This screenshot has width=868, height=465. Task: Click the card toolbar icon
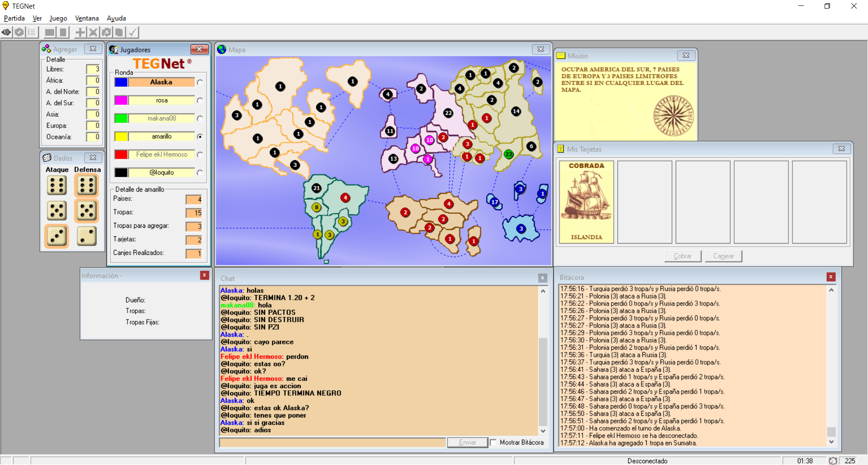pyautogui.click(x=119, y=32)
